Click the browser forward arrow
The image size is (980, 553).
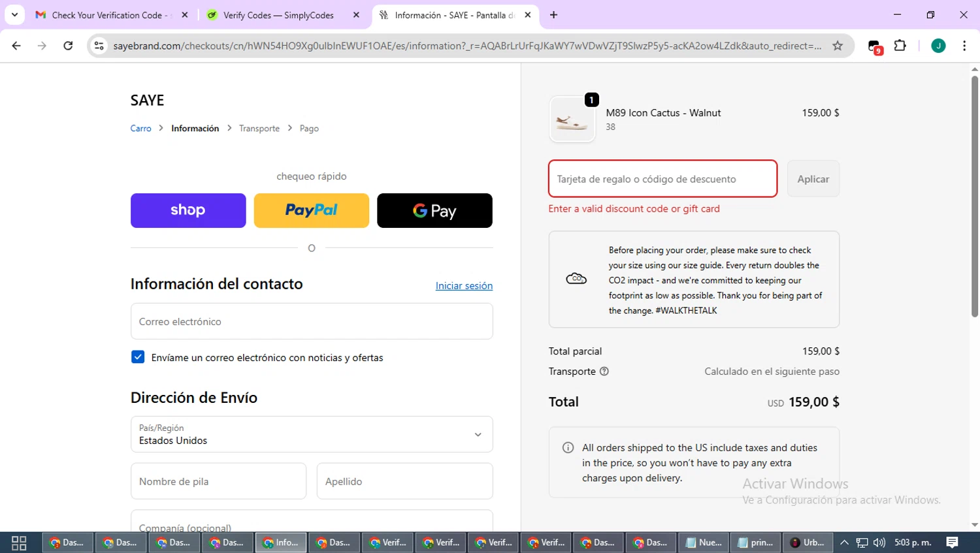pyautogui.click(x=42, y=46)
